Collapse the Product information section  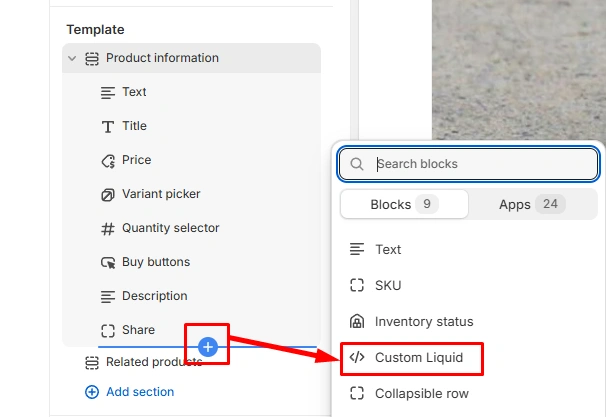(x=72, y=58)
